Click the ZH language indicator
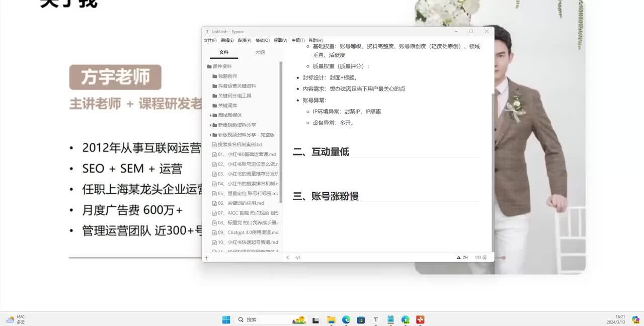Viewport: 644px width, 326px height. pos(465,258)
